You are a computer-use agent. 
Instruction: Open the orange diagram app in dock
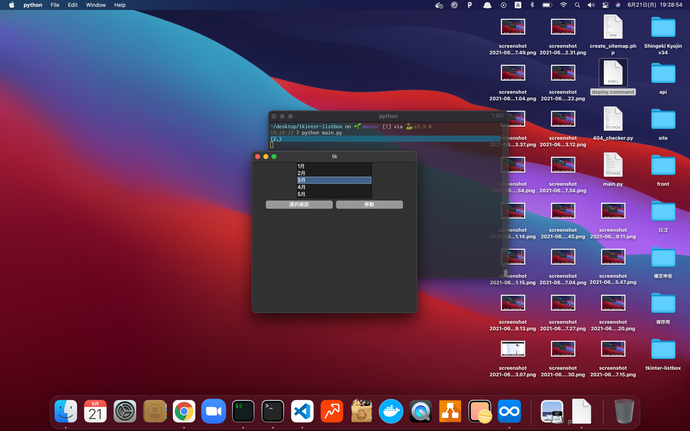point(450,411)
